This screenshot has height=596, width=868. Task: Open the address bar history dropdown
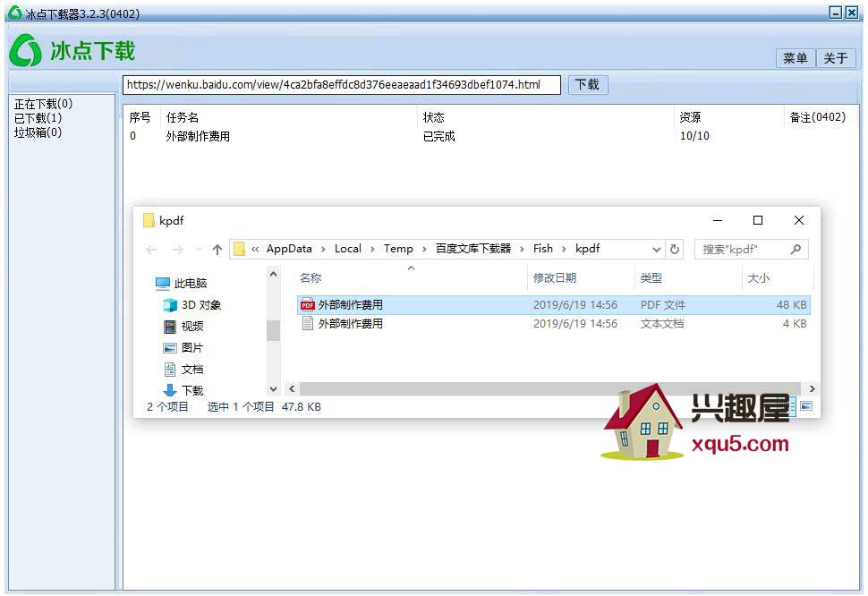[657, 250]
